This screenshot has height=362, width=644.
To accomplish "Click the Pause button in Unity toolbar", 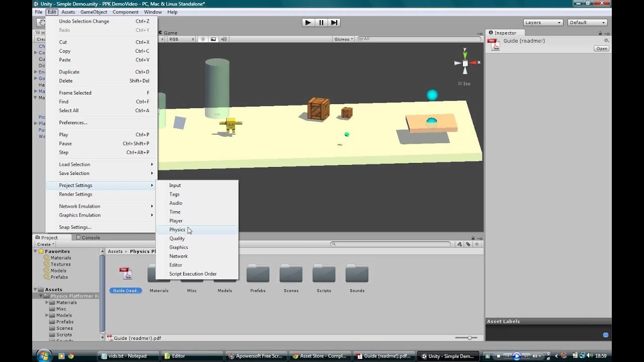I will coord(321,23).
